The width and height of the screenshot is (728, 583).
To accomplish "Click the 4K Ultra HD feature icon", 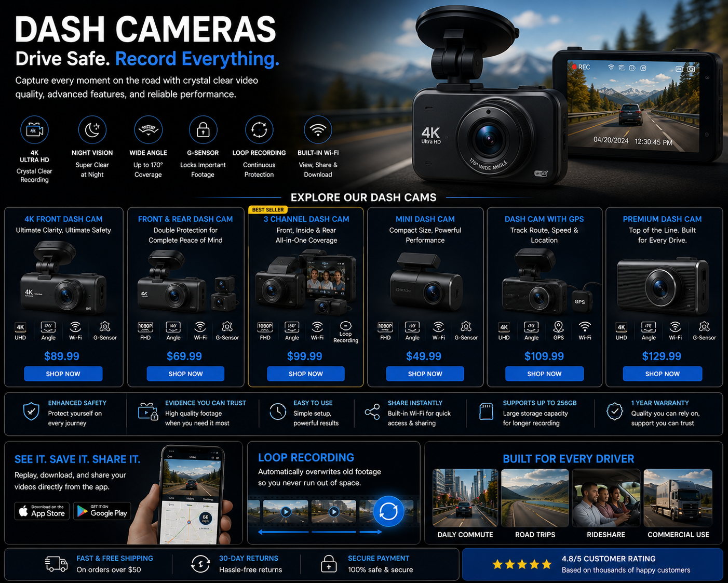I will point(34,130).
